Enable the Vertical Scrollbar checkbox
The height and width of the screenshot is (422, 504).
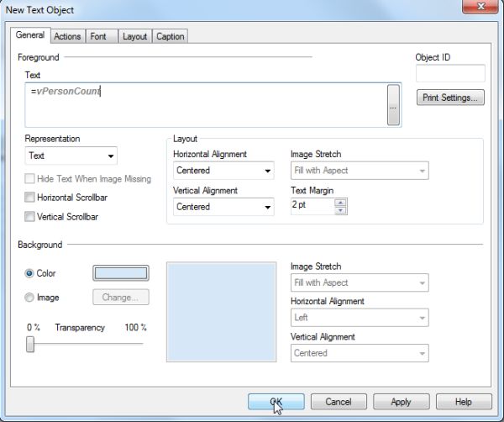coord(29,217)
